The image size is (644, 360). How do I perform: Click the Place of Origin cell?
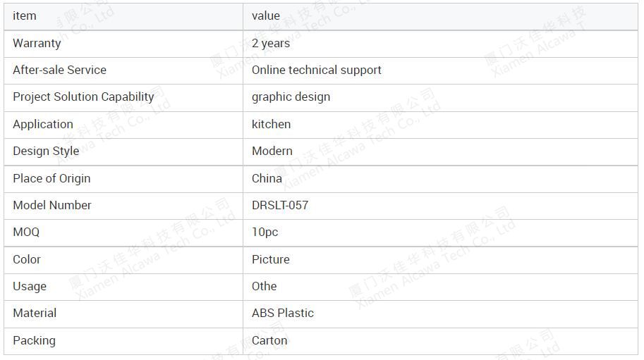point(123,179)
